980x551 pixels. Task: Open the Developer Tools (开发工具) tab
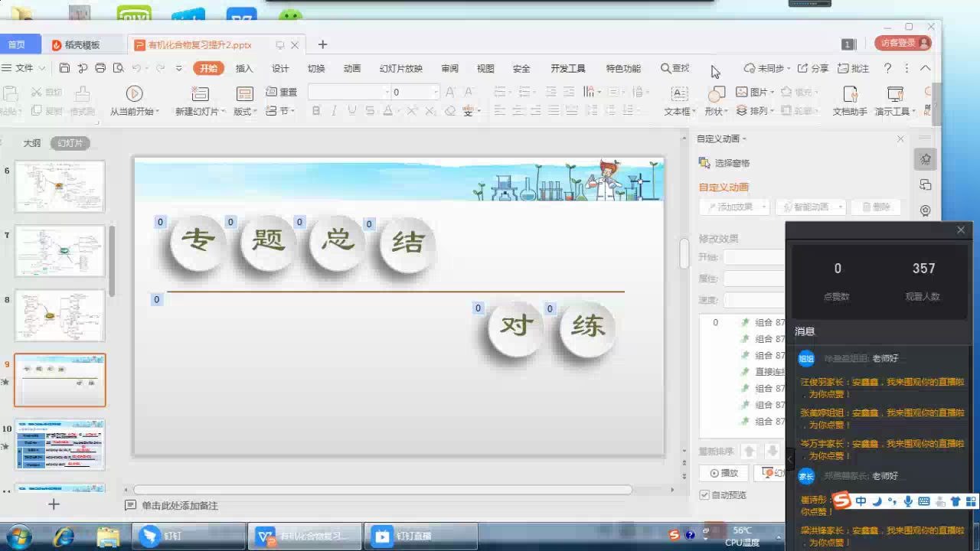click(568, 68)
